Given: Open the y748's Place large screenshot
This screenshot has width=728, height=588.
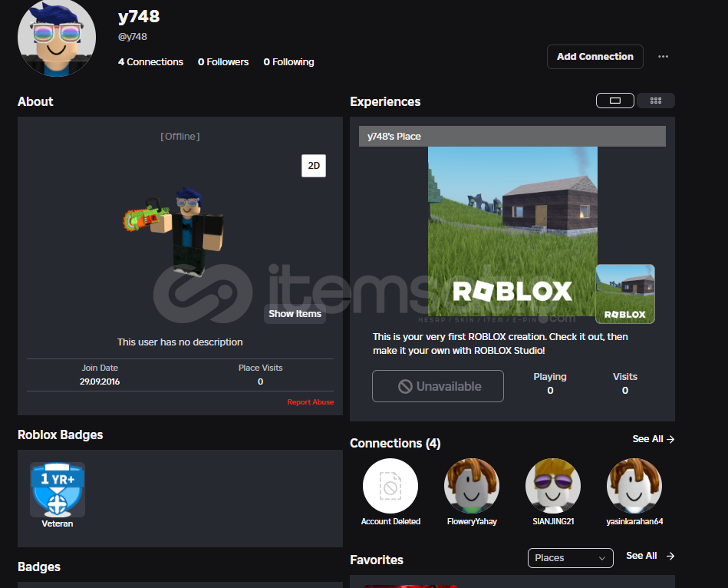Looking at the screenshot, I should 512,231.
